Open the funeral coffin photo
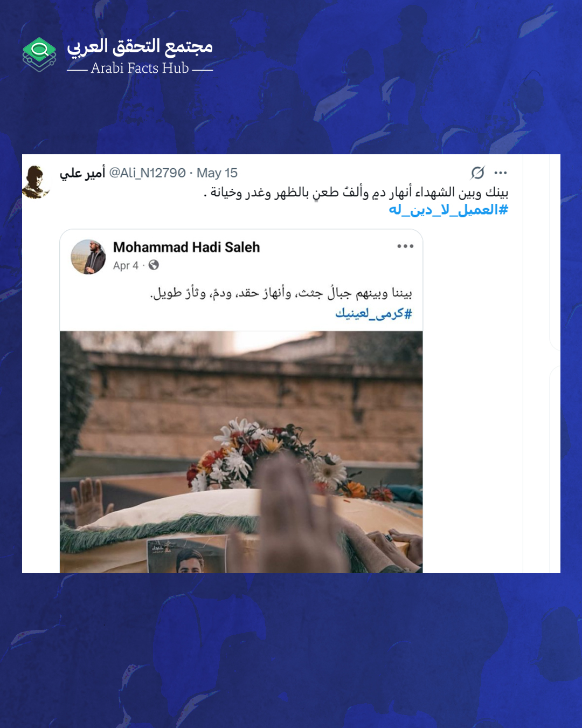Screen dimensions: 582x728 coord(241,452)
